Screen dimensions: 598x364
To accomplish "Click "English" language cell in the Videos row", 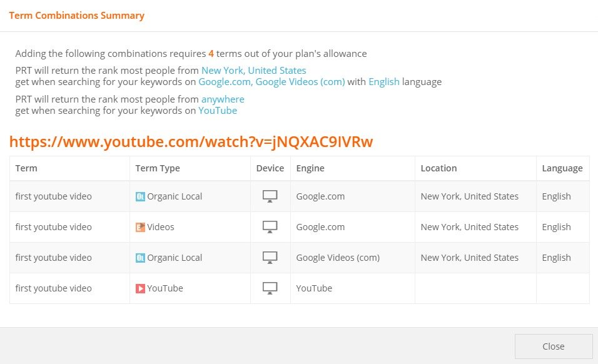I will (x=557, y=227).
